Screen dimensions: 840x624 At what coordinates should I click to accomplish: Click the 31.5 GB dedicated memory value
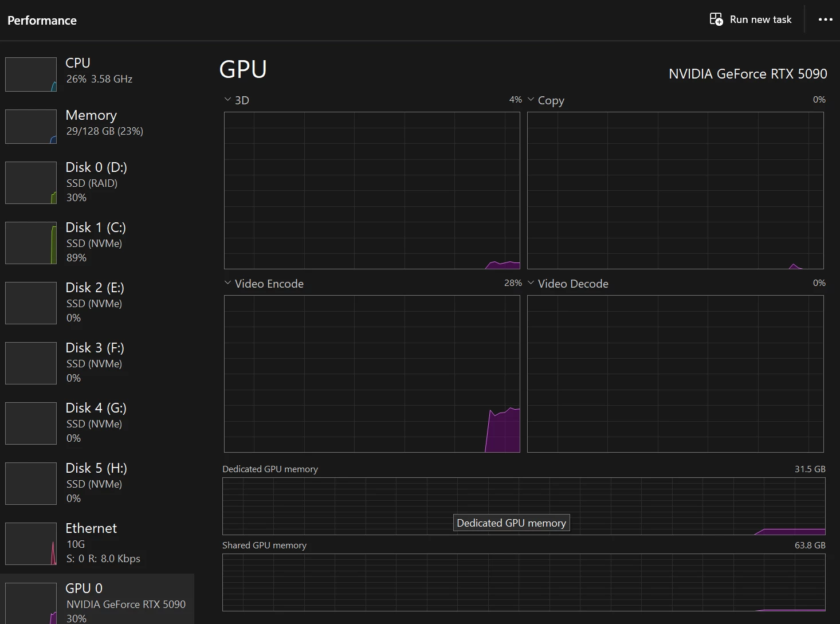(810, 469)
